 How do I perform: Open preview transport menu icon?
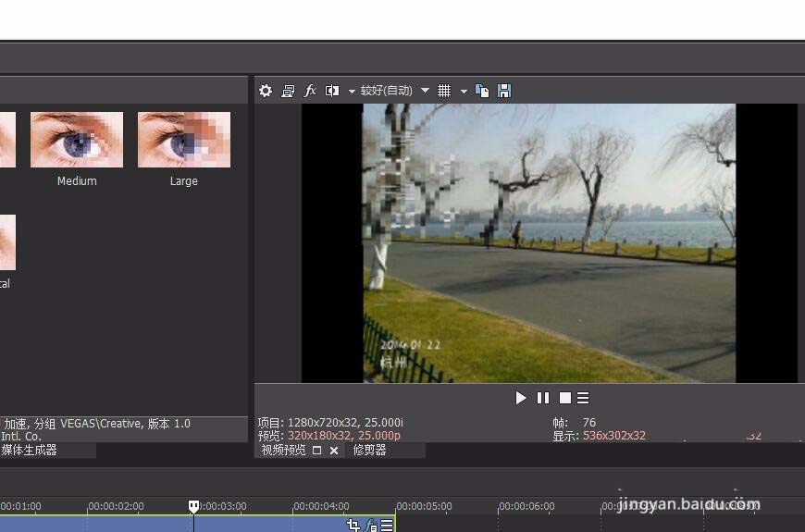tap(583, 398)
